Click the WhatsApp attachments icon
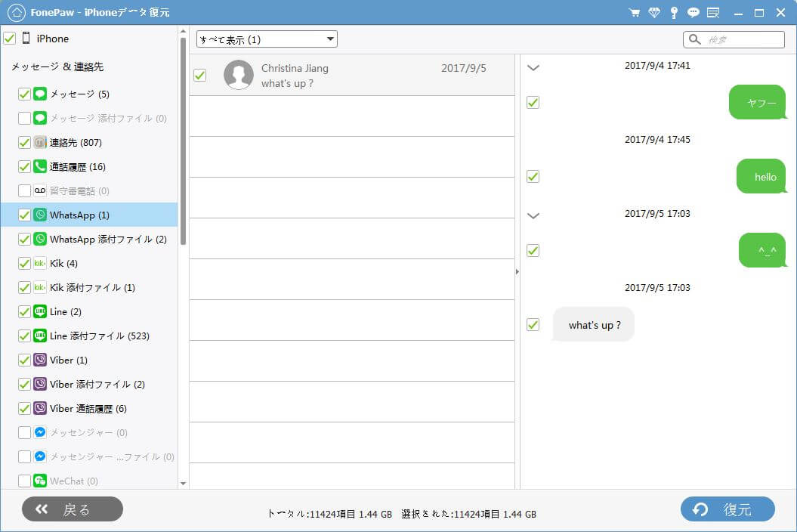The height and width of the screenshot is (532, 797). (x=40, y=239)
